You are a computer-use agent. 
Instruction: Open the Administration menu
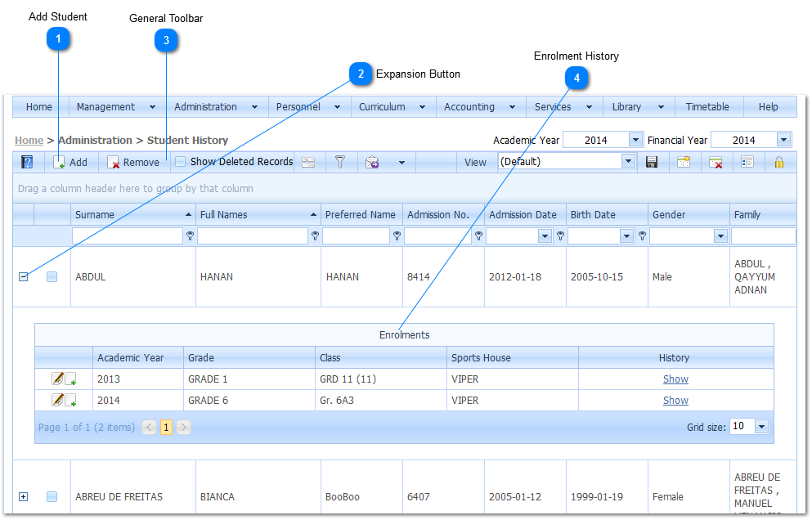pos(215,107)
